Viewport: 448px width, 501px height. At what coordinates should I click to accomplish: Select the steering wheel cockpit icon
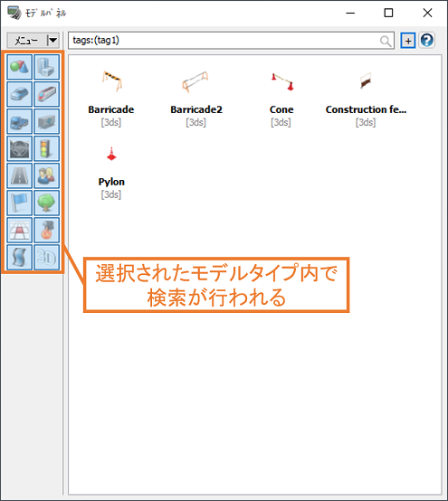[x=20, y=148]
